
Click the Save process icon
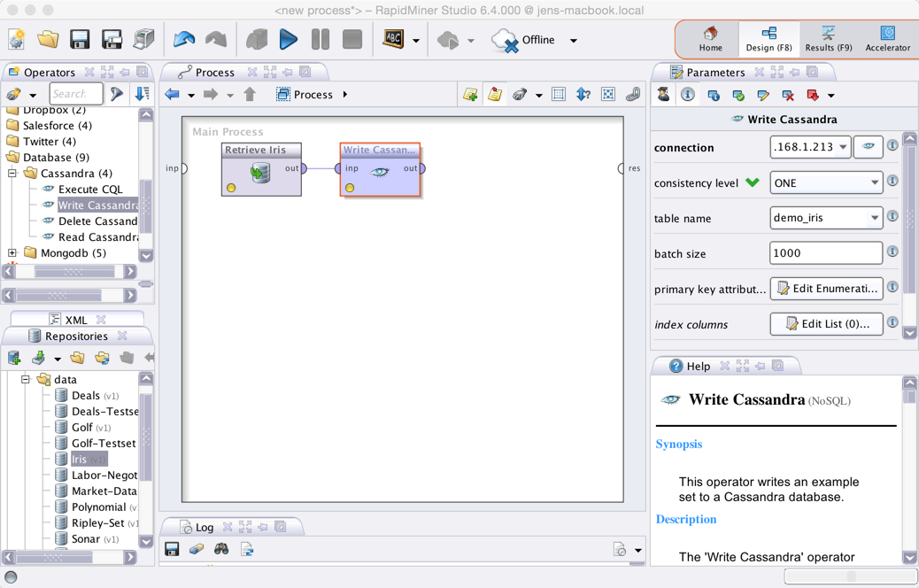(x=80, y=39)
